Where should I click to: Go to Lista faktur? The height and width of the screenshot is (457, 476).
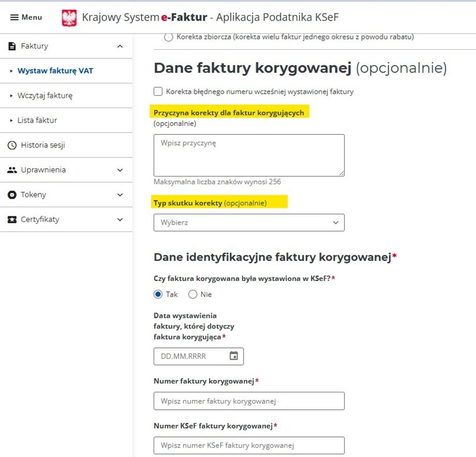pos(37,121)
